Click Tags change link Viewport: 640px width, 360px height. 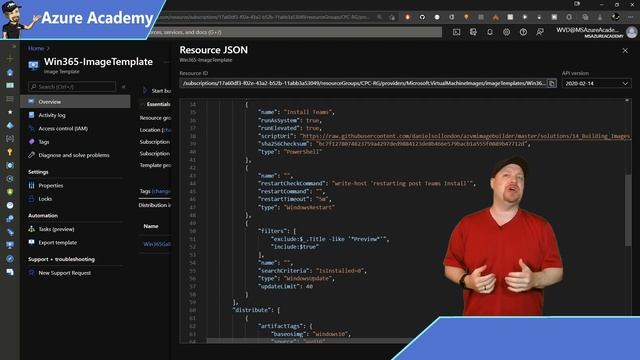coord(162,191)
